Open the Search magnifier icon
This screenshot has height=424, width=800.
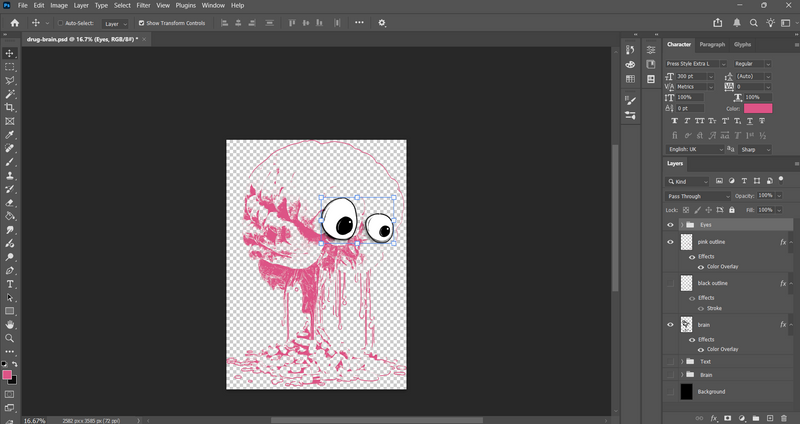click(754, 23)
